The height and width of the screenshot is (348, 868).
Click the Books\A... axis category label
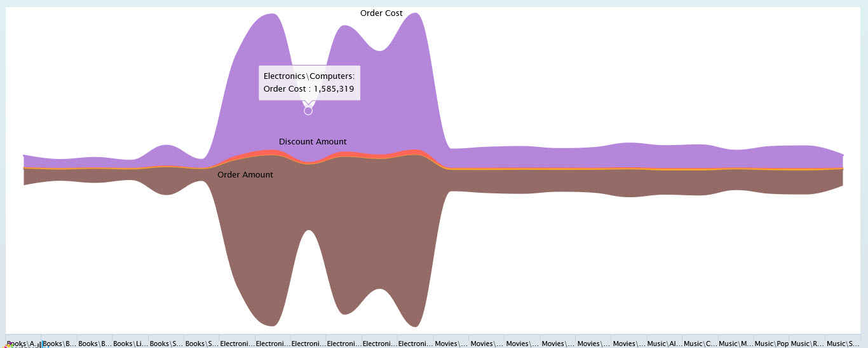pos(23,344)
